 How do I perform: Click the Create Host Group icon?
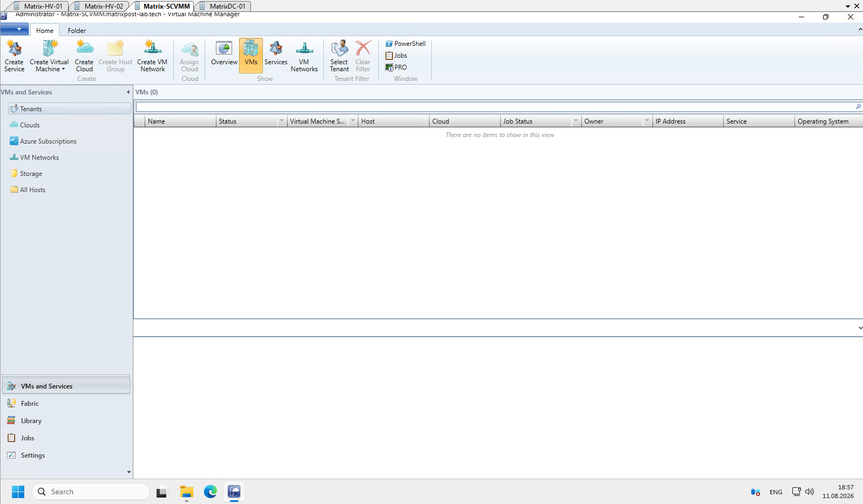(x=115, y=56)
